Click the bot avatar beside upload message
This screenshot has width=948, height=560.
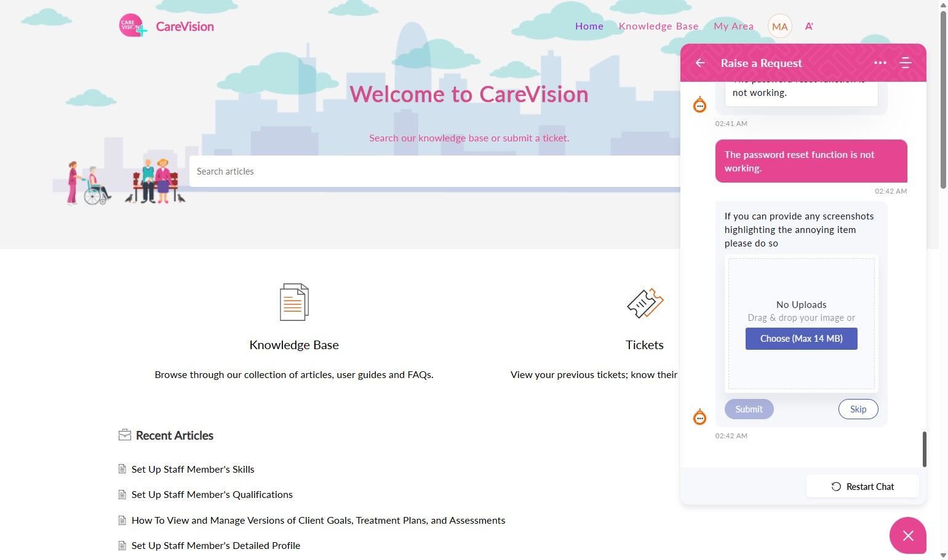[x=700, y=417]
